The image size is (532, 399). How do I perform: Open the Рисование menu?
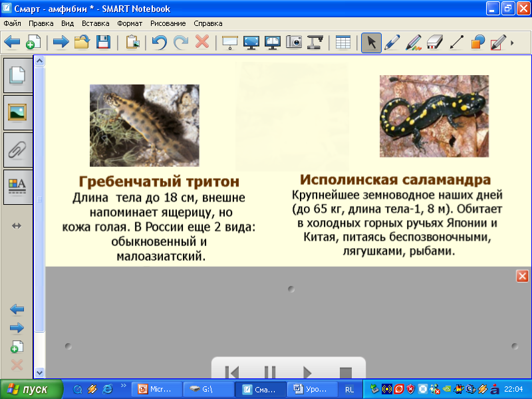point(168,23)
